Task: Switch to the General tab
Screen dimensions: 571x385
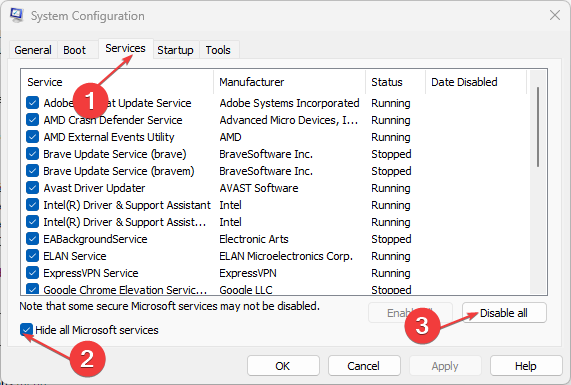Action: click(33, 50)
